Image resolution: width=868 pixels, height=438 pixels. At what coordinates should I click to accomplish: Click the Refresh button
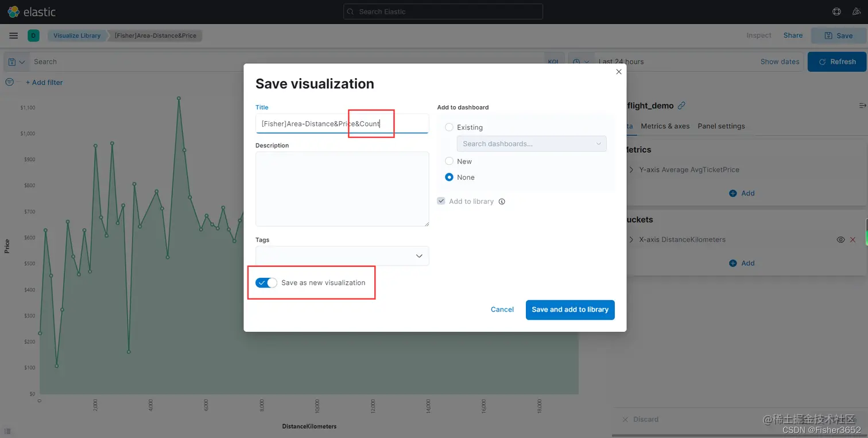[837, 61]
